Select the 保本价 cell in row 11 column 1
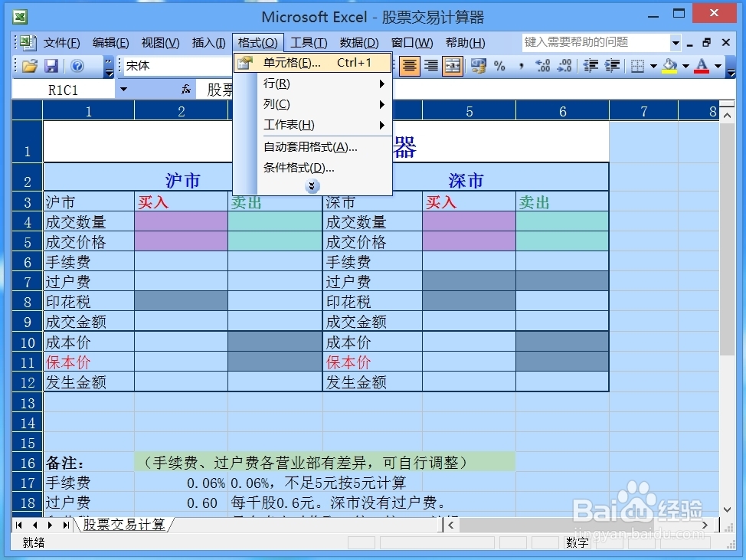This screenshot has height=560, width=746. click(89, 362)
